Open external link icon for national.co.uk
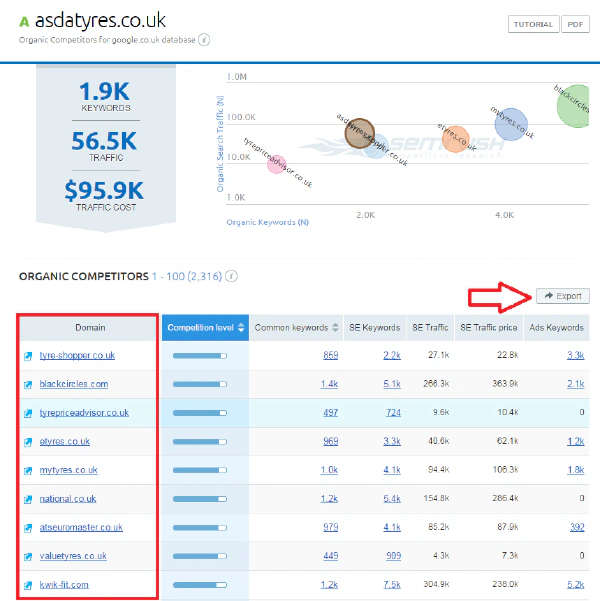The height and width of the screenshot is (601, 600). (x=28, y=499)
